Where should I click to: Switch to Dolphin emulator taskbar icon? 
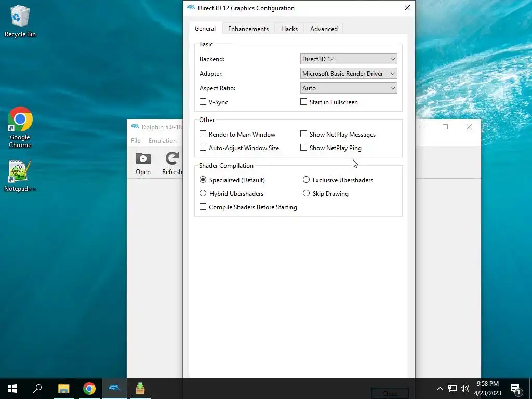click(x=115, y=389)
